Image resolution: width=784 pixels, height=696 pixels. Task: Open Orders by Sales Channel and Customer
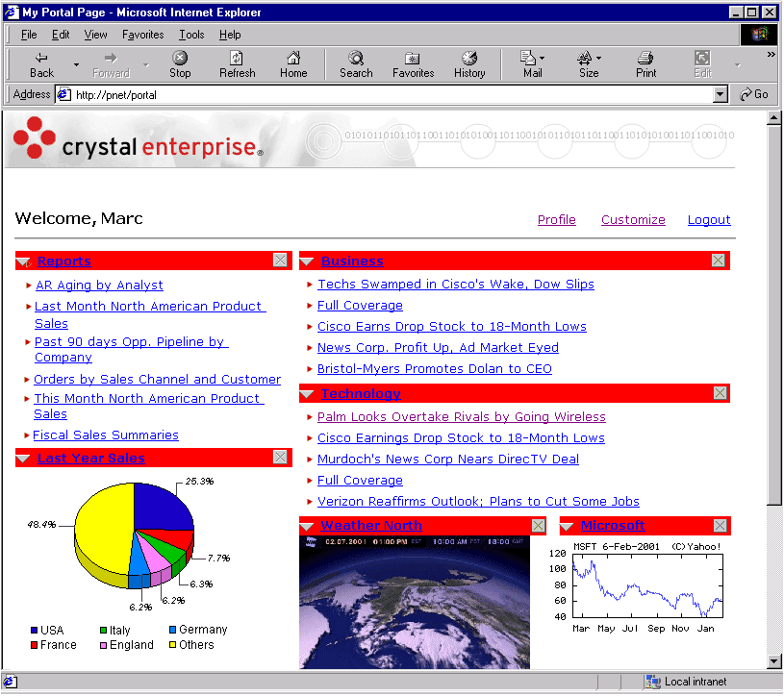click(157, 379)
